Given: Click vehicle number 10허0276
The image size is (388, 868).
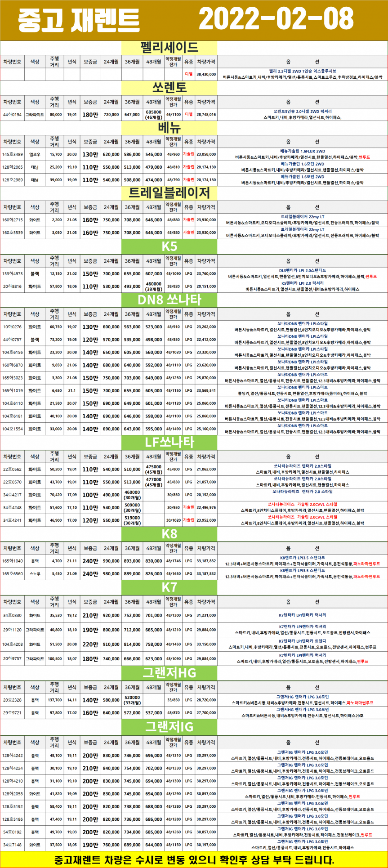Looking at the screenshot, I should tap(12, 327).
